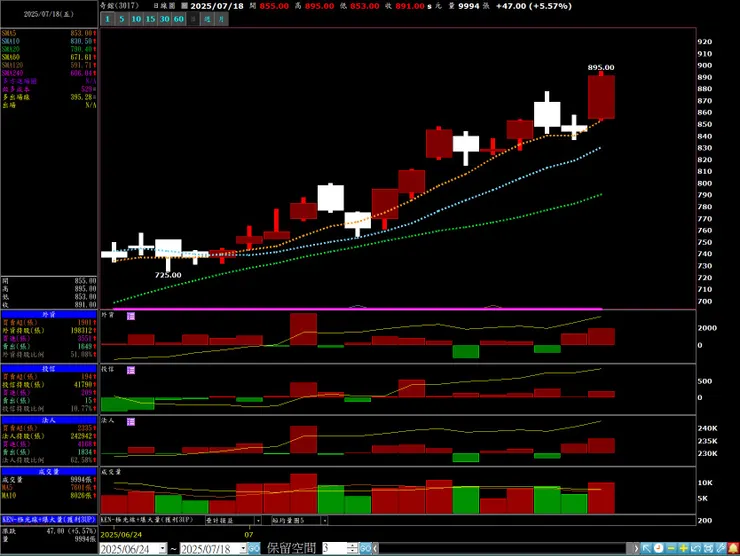Open the end date 2025/07/18 dropdown

pyautogui.click(x=243, y=548)
